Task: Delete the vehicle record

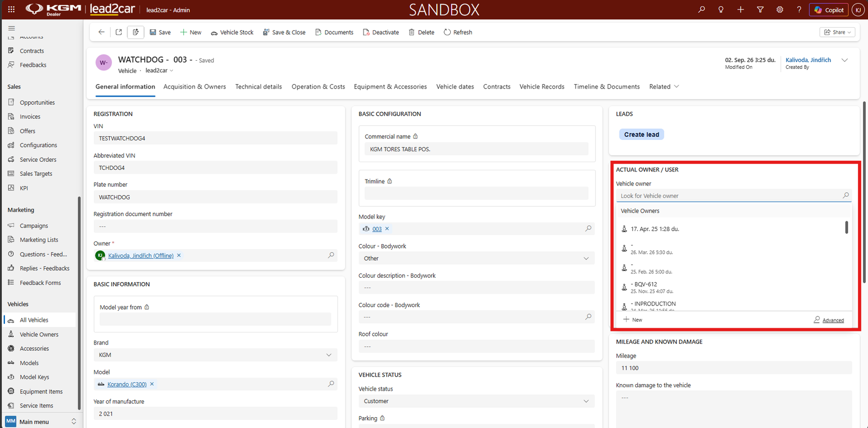Action: pos(422,32)
